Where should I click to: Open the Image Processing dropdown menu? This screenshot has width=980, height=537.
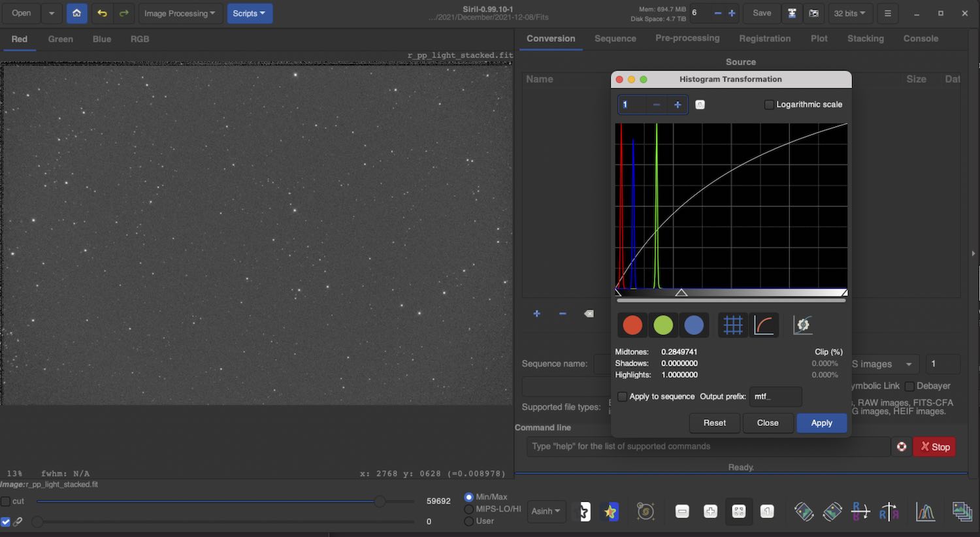[179, 13]
